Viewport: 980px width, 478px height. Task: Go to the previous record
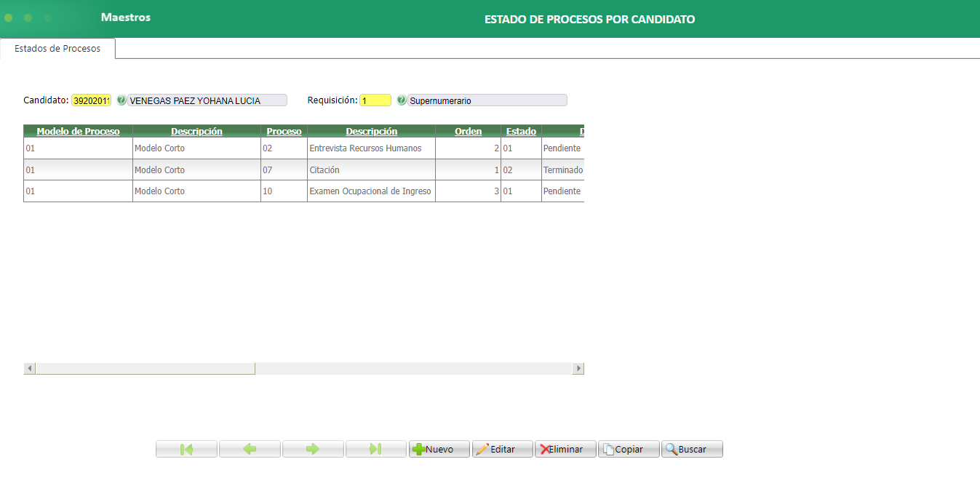click(x=250, y=449)
